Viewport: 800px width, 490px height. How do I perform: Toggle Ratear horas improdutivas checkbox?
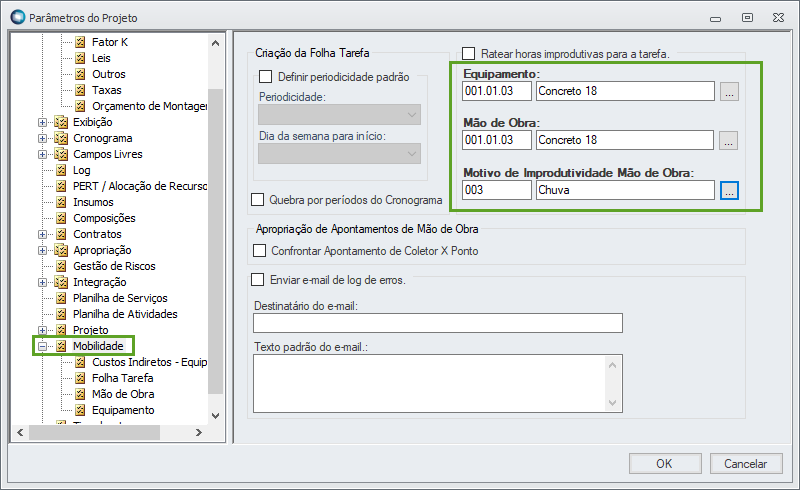[x=468, y=53]
